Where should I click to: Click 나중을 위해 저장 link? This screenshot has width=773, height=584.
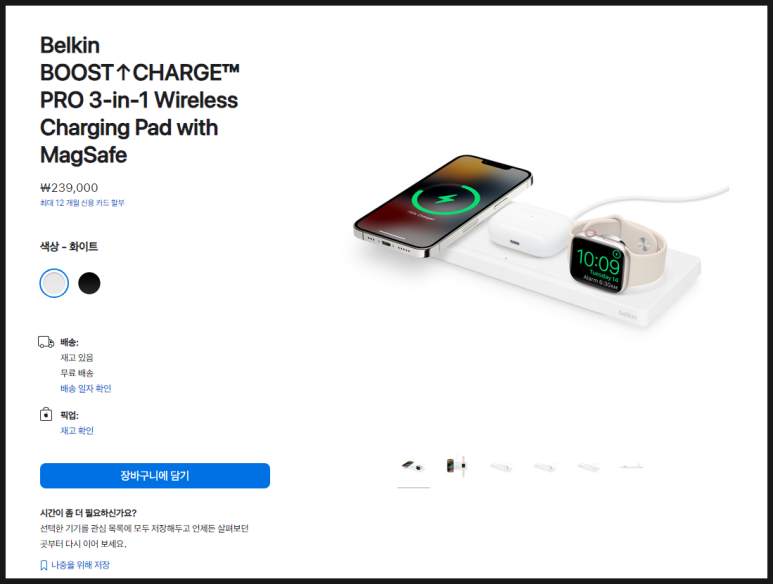[x=80, y=565]
